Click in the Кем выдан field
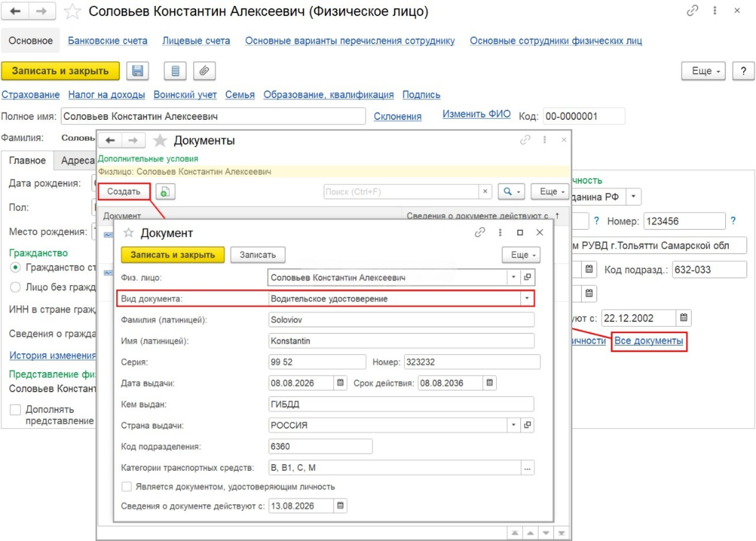756x541 pixels. click(401, 404)
